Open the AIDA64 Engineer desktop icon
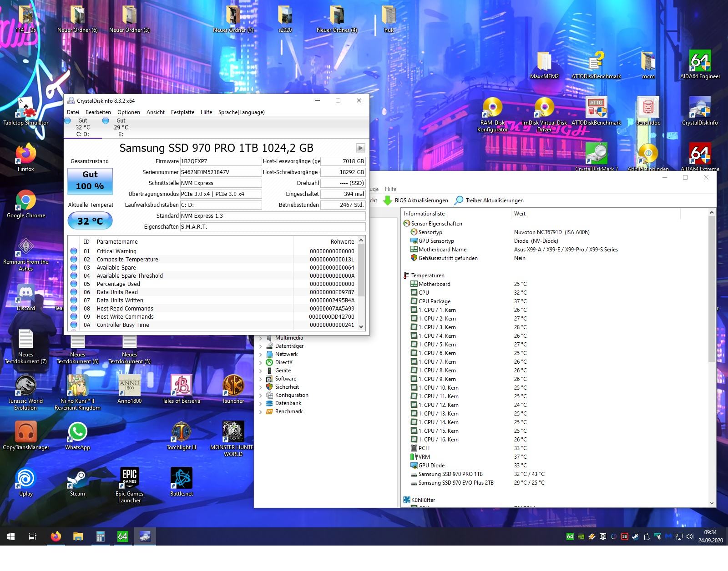 click(x=700, y=65)
